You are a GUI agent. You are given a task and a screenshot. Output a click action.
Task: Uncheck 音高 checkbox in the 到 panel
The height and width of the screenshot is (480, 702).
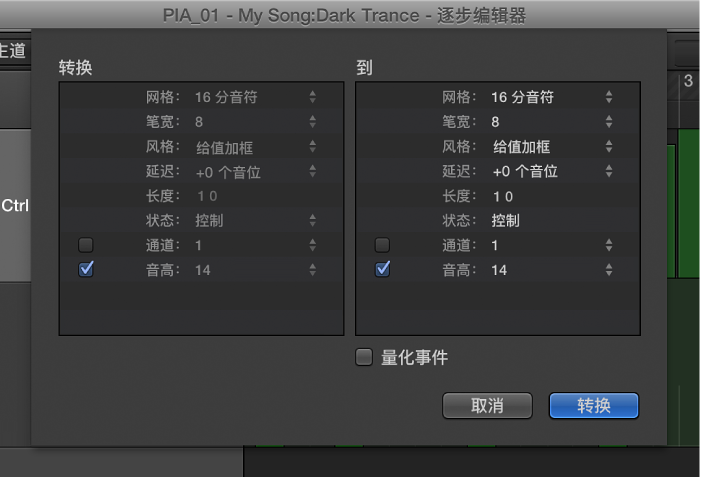point(382,269)
